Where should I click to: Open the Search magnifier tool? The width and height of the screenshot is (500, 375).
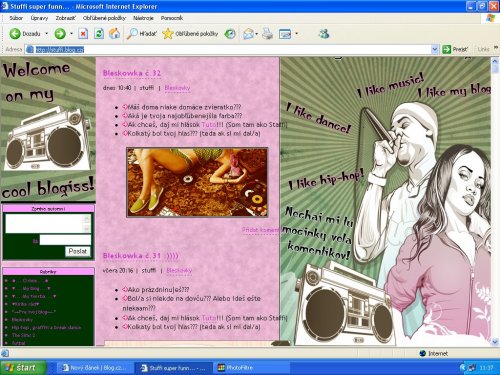(132, 33)
